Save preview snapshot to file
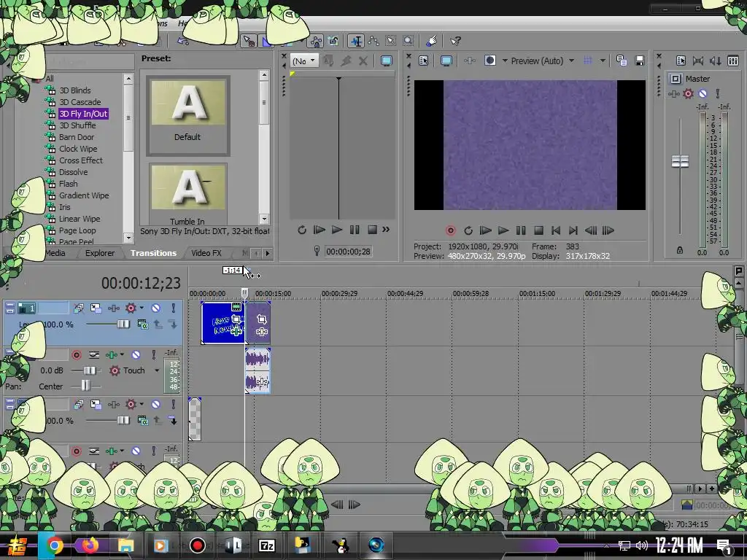This screenshot has height=560, width=747. (639, 61)
